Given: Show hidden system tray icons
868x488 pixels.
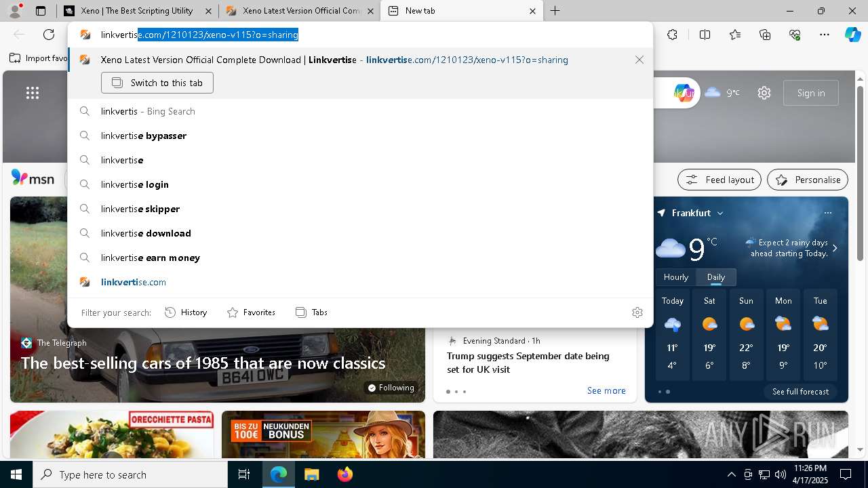Looking at the screenshot, I should pyautogui.click(x=731, y=474).
